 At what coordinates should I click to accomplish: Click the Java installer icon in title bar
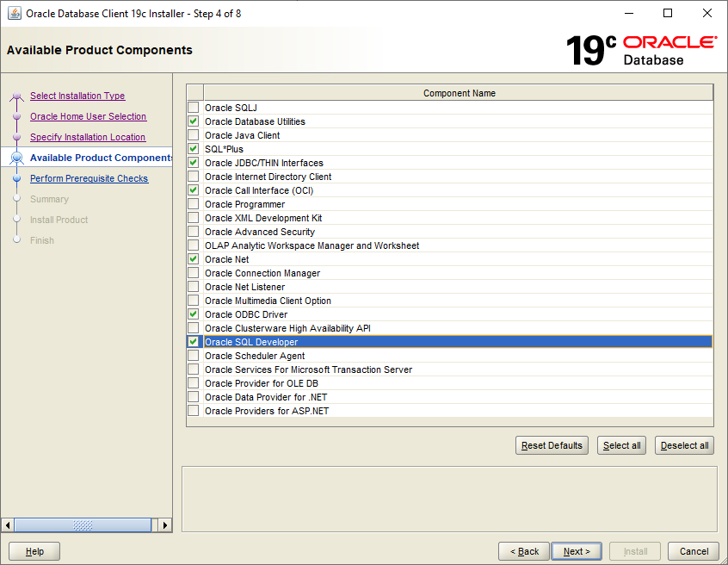(x=15, y=14)
